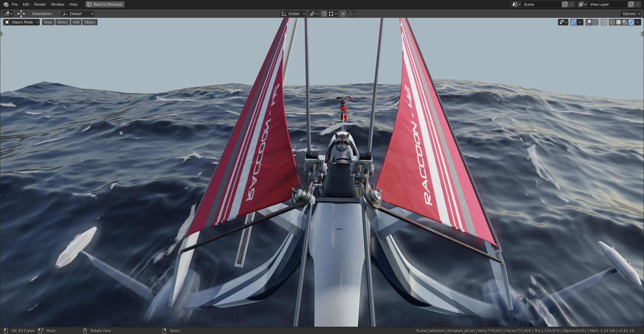Open the Help menu
The height and width of the screenshot is (334, 644).
click(x=73, y=4)
